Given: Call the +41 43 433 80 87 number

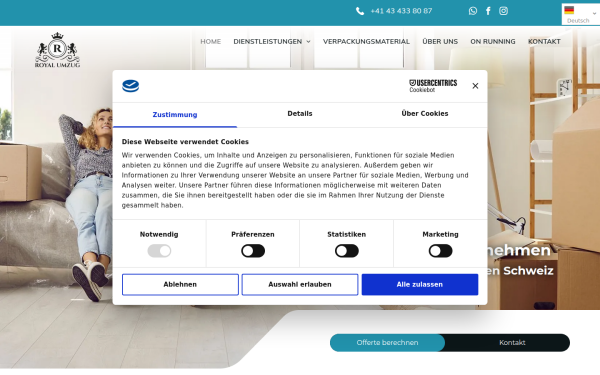Looking at the screenshot, I should tap(401, 11).
